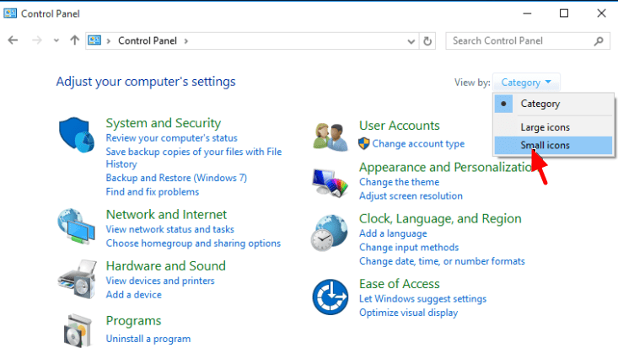Screen dimensions: 618x364
Task: Open the System and Security shield icon
Action: click(x=77, y=135)
